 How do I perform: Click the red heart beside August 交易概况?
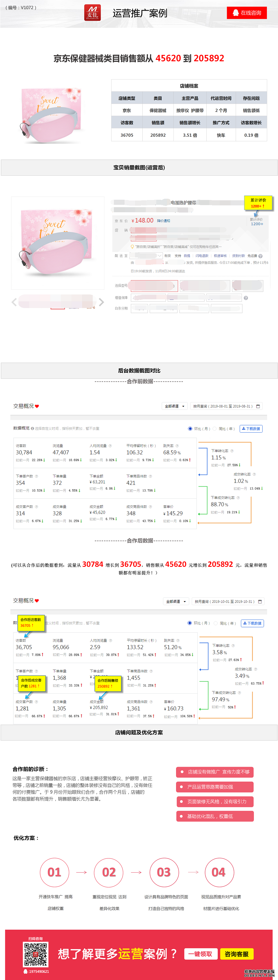37,406
